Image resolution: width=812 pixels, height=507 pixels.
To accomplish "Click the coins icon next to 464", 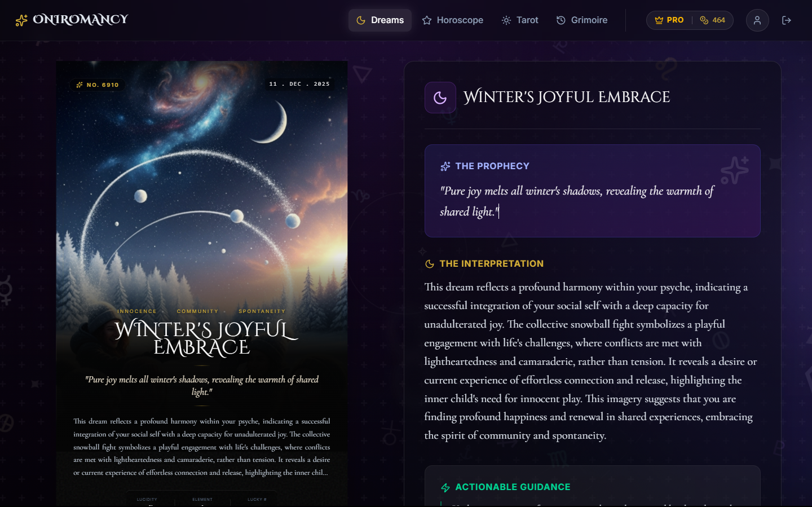I will point(704,20).
